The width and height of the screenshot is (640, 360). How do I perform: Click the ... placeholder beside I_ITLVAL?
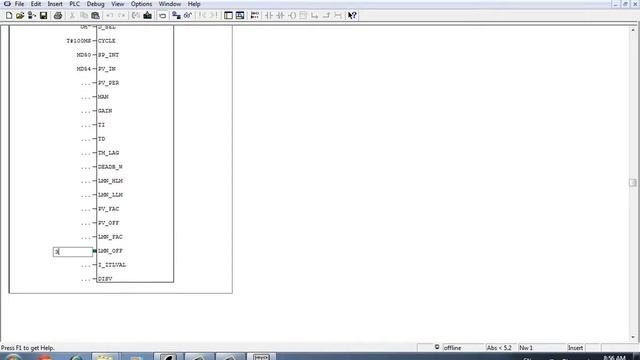pos(86,266)
